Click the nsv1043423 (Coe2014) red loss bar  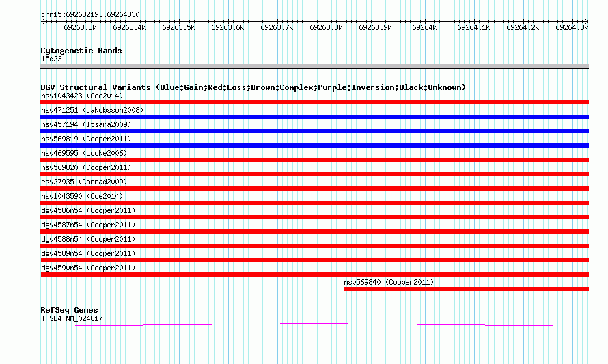tap(314, 102)
